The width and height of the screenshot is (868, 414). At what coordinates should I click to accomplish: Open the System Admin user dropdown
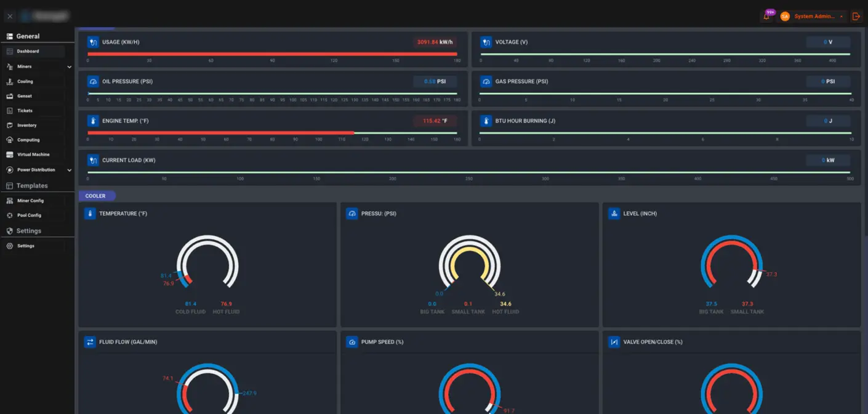click(x=818, y=17)
